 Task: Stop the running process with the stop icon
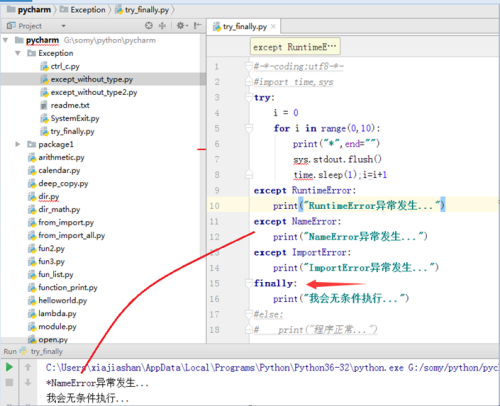coord(9,382)
